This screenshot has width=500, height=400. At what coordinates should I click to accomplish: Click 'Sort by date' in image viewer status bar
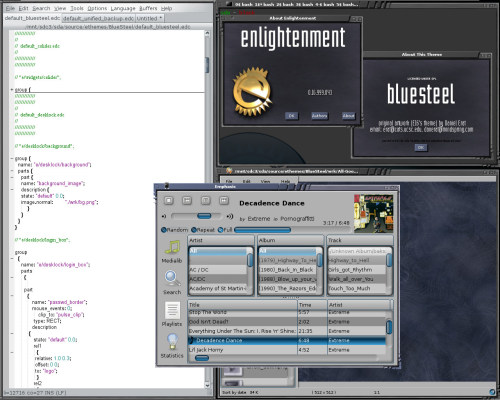(x=234, y=392)
